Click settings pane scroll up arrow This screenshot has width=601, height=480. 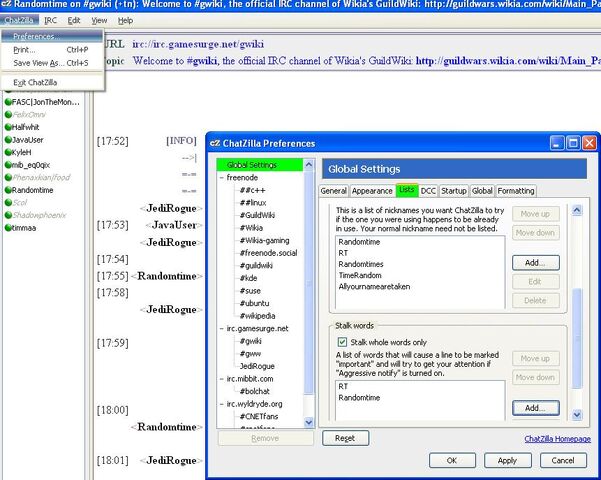(577, 210)
